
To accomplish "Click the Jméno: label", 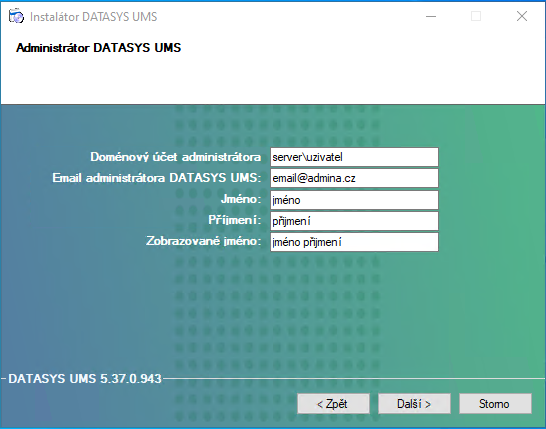I will (241, 199).
